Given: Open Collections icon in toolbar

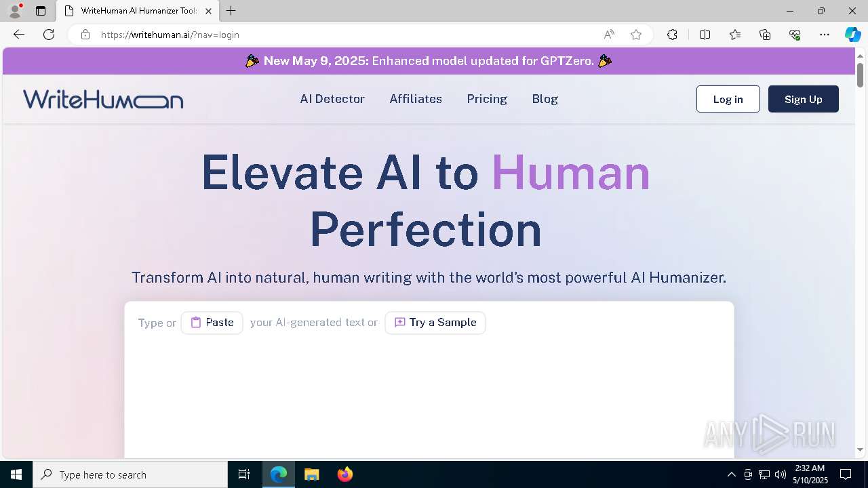Looking at the screenshot, I should [765, 35].
